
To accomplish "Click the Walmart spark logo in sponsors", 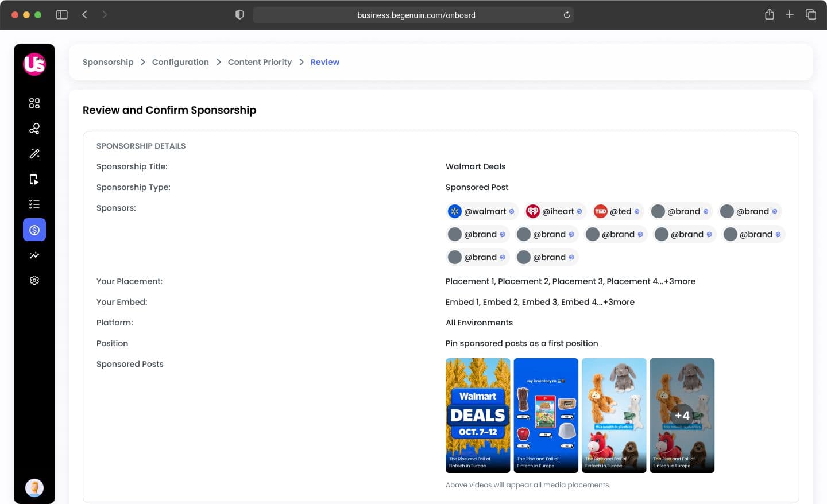I will [x=455, y=211].
